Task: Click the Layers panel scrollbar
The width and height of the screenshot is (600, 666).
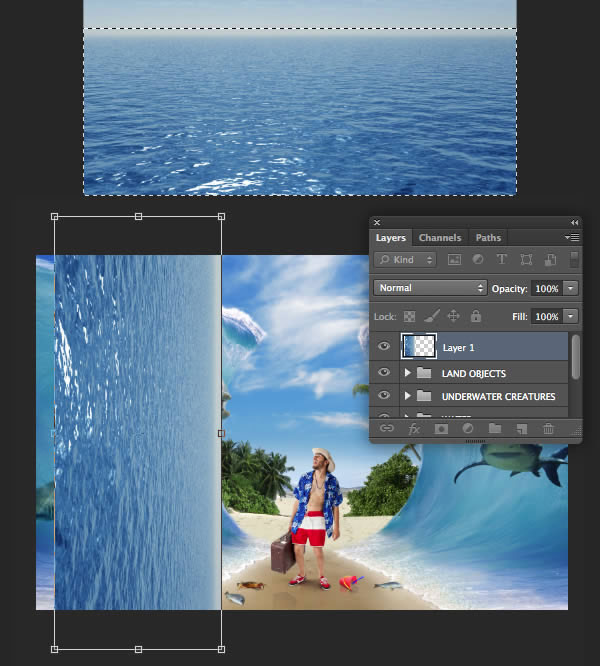Action: pyautogui.click(x=575, y=357)
